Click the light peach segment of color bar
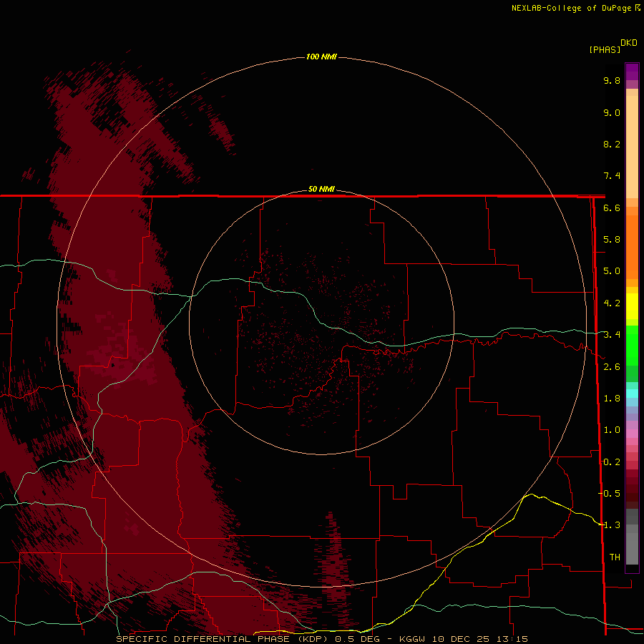The height and width of the screenshot is (644, 644). click(632, 147)
